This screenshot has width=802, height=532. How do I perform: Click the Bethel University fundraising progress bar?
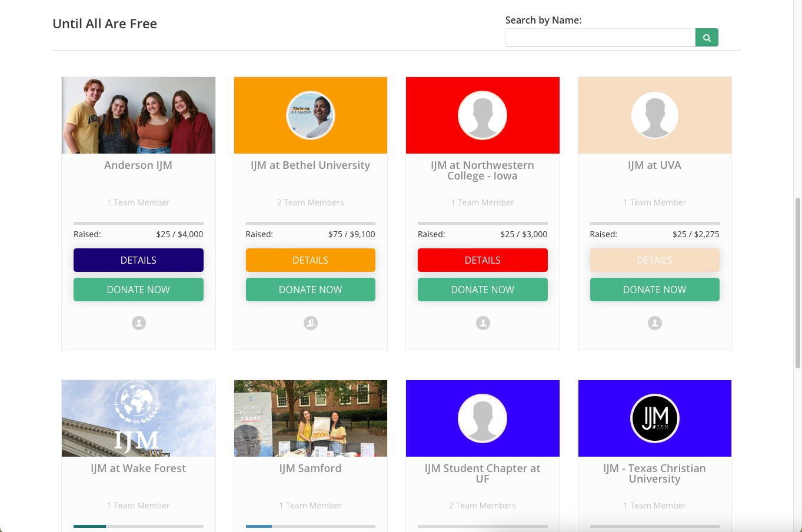(x=311, y=223)
